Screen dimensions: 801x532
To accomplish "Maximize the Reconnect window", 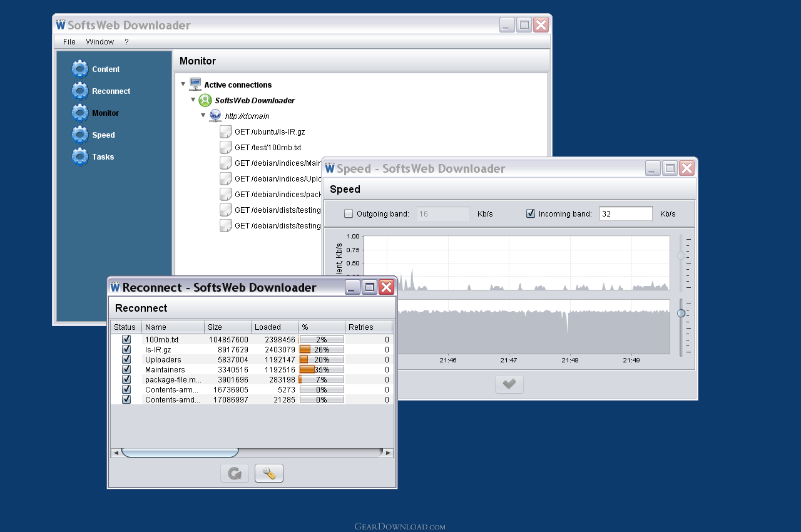I will tap(370, 287).
